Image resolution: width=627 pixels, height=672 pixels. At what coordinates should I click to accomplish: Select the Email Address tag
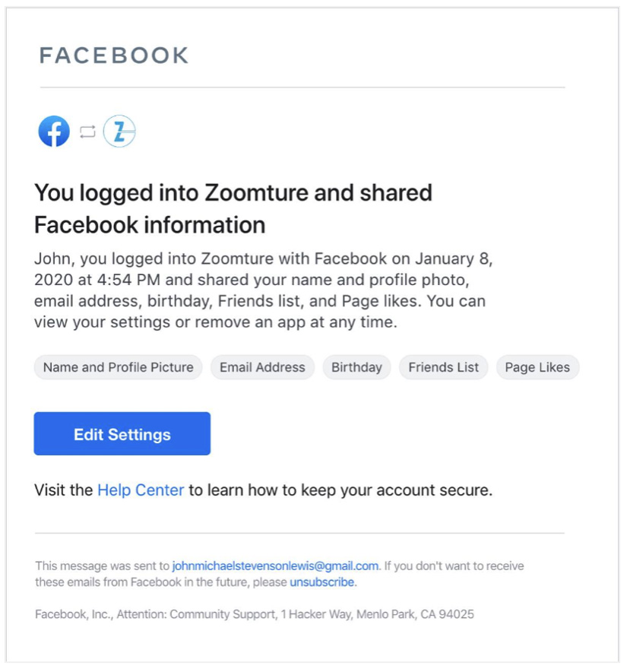pos(262,367)
